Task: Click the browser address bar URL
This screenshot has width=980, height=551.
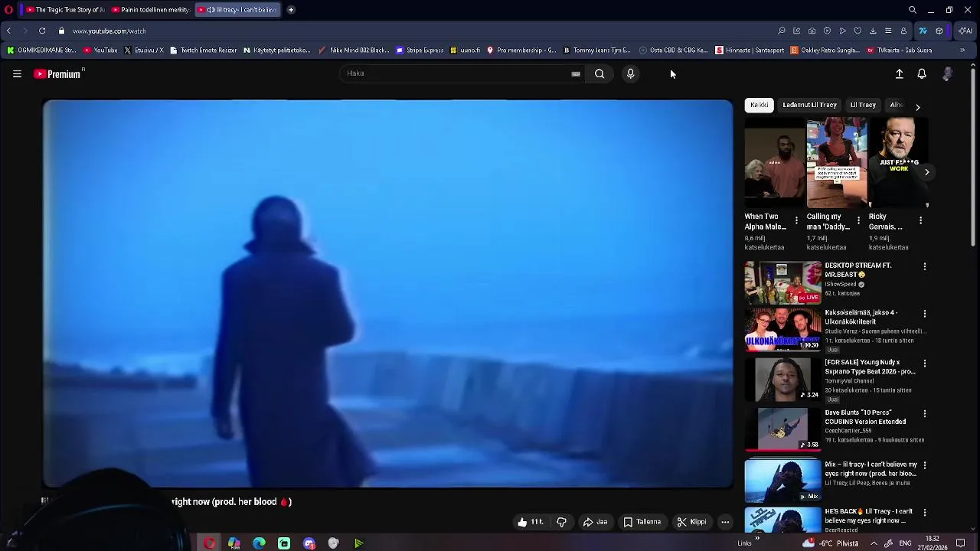Action: (x=109, y=31)
